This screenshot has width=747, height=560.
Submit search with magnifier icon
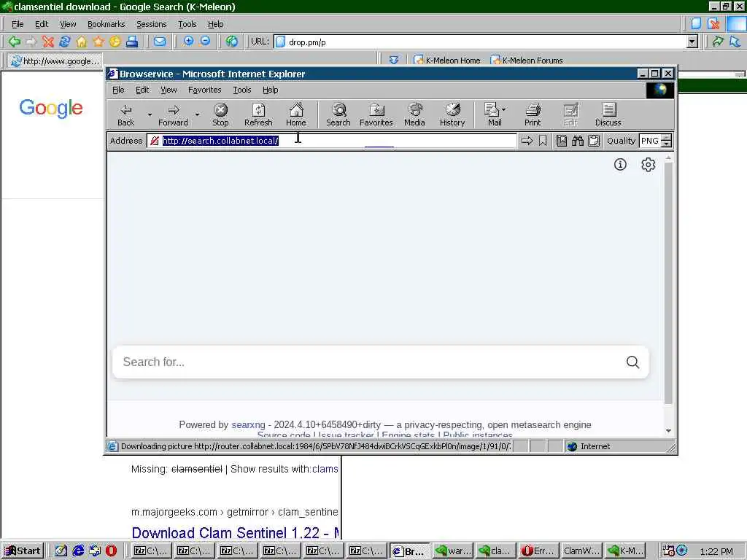632,362
